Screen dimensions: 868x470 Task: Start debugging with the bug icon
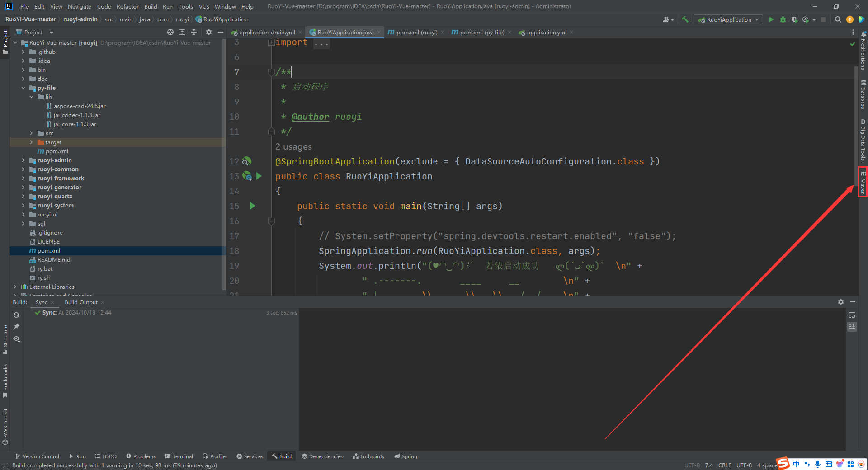point(783,19)
